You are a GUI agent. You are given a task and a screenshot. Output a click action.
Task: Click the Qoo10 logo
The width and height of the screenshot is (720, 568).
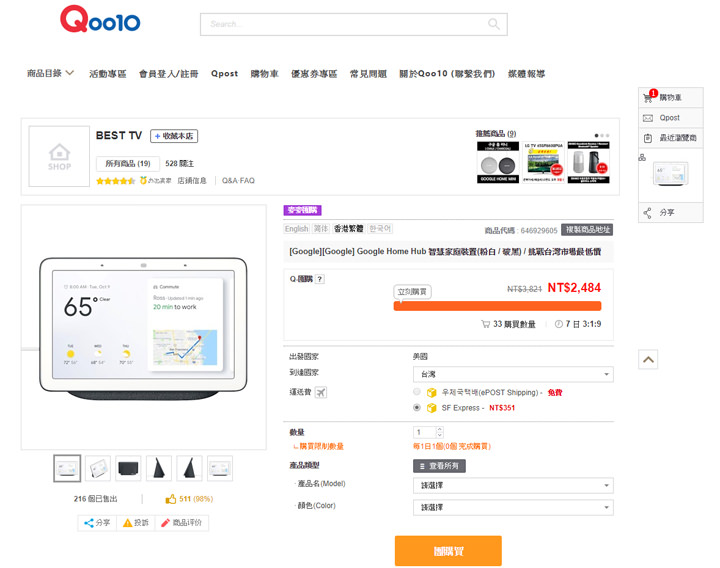tap(100, 19)
